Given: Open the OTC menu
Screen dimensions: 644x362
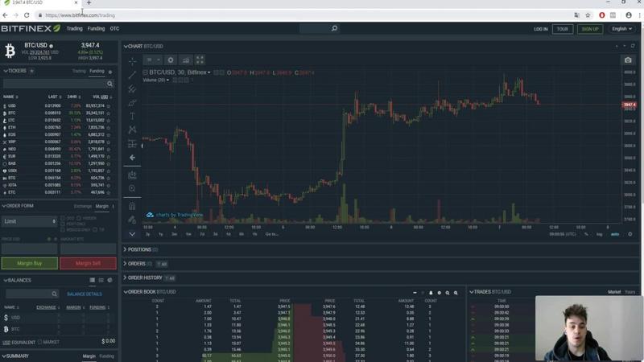Looking at the screenshot, I should (x=114, y=29).
